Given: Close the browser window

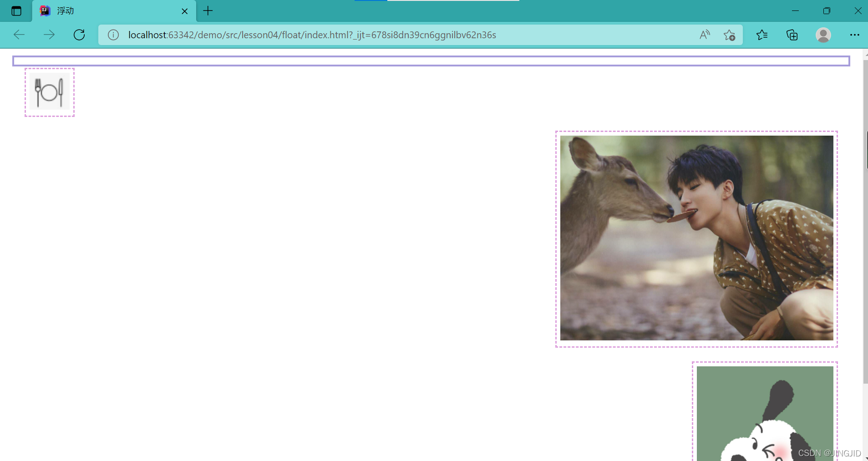Looking at the screenshot, I should tap(858, 11).
